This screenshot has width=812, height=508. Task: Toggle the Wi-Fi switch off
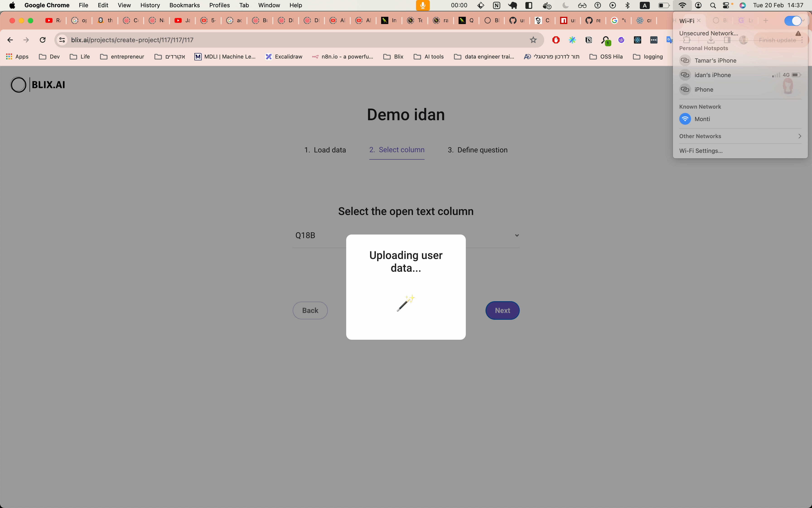(x=793, y=21)
